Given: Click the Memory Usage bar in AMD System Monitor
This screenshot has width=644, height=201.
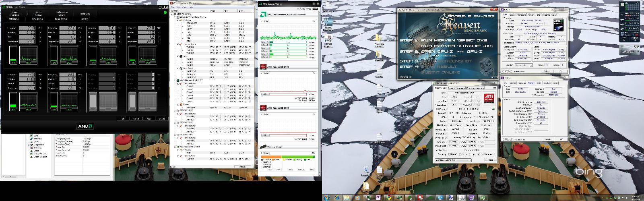Looking at the screenshot, I should tap(288, 157).
